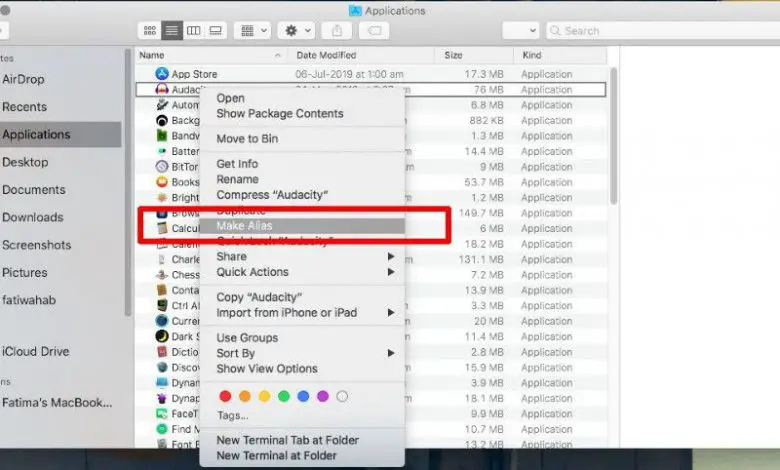Image resolution: width=780 pixels, height=470 pixels.
Task: Open Documents in the sidebar
Action: coord(34,190)
